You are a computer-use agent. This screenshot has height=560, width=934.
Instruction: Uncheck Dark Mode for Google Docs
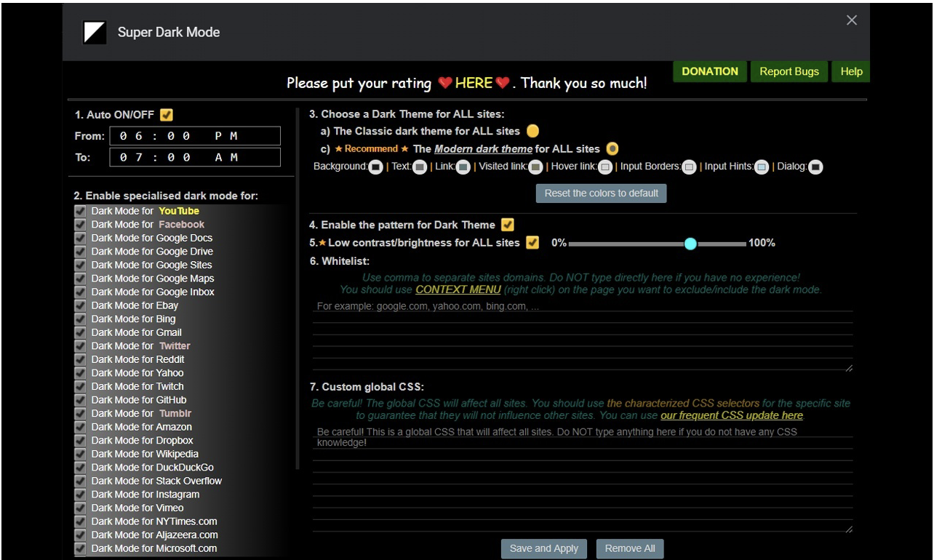[81, 238]
